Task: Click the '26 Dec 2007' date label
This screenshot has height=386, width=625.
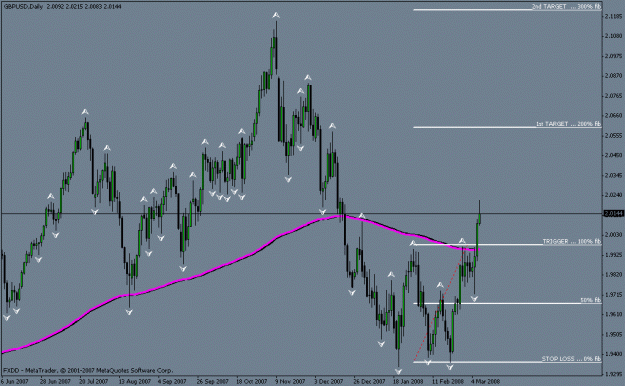Action: pos(369,381)
